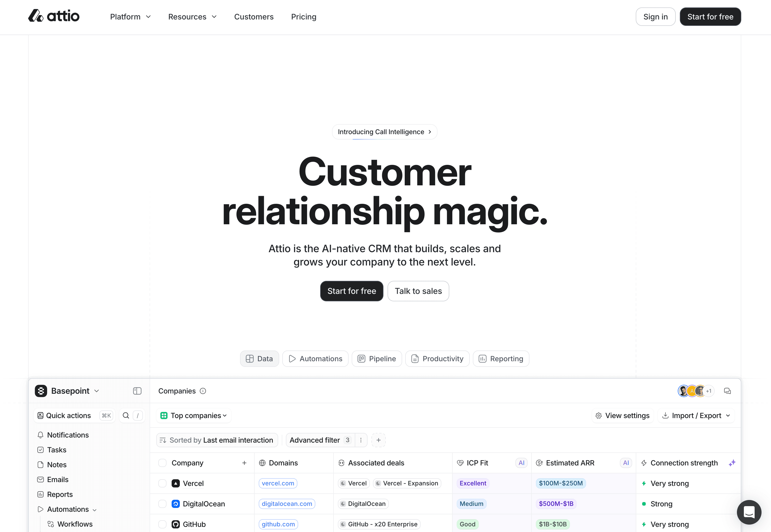Viewport: 771px width, 532px height.
Task: Check the DigitalOcean row checkbox
Action: pos(162,504)
